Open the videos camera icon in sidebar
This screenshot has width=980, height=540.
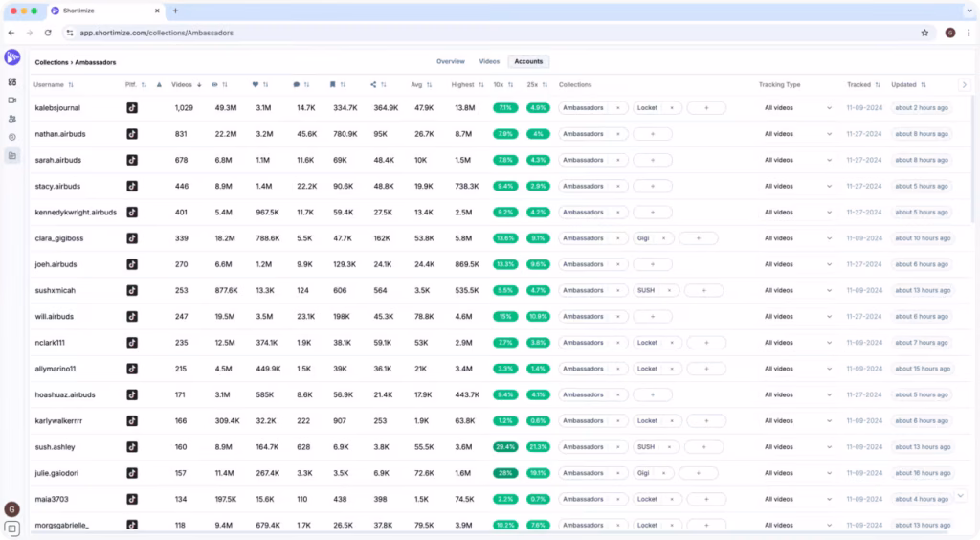(12, 101)
